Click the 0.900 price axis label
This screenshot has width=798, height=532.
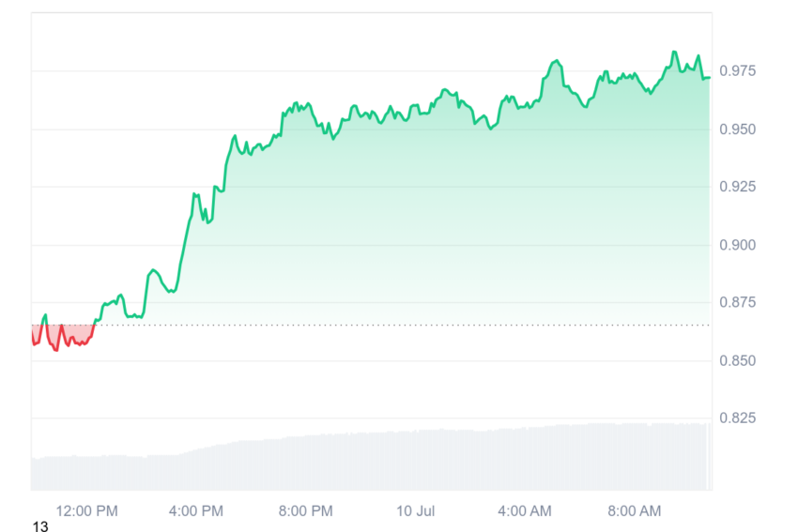pos(737,245)
